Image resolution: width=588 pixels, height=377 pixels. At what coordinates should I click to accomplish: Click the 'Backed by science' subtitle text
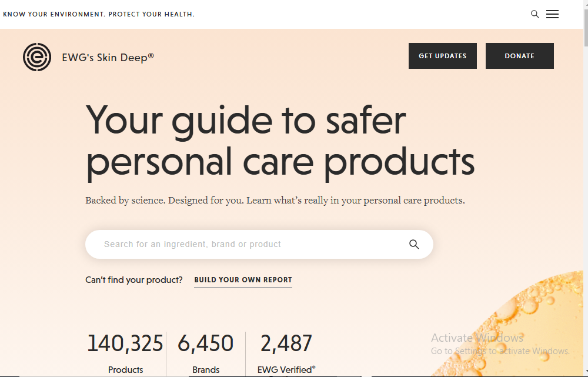pyautogui.click(x=275, y=201)
